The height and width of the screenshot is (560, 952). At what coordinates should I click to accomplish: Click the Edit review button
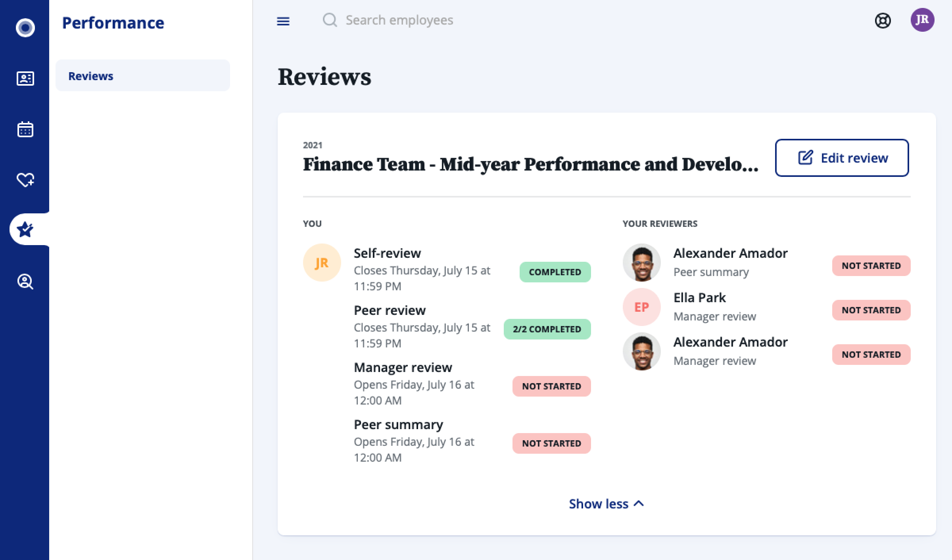(x=842, y=158)
